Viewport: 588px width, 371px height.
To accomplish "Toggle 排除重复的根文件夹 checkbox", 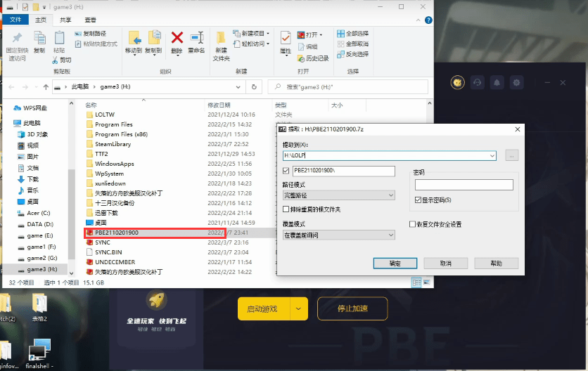I will 286,209.
